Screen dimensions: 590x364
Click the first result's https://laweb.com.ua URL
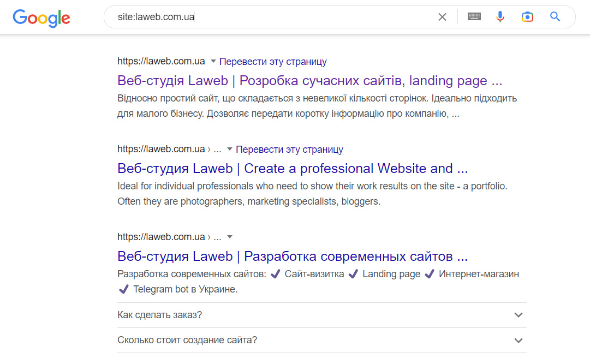tap(161, 61)
